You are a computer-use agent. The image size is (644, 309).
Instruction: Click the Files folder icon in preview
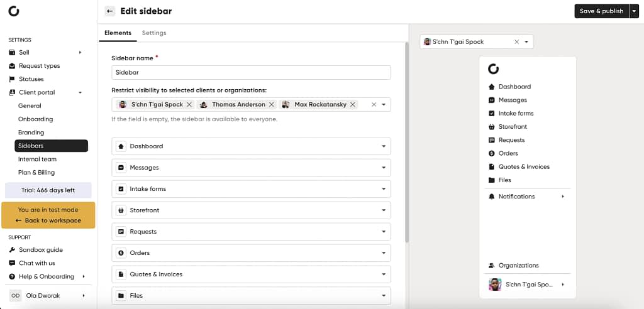[492, 180]
